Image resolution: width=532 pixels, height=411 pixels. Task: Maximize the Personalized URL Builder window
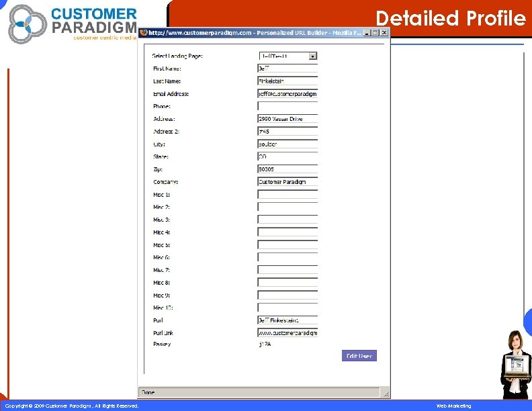[375, 33]
